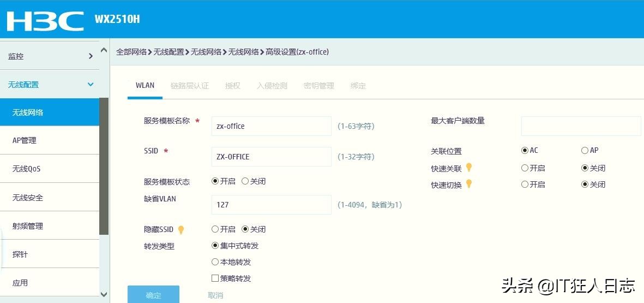Click the 缺省VLAN input field

point(271,204)
